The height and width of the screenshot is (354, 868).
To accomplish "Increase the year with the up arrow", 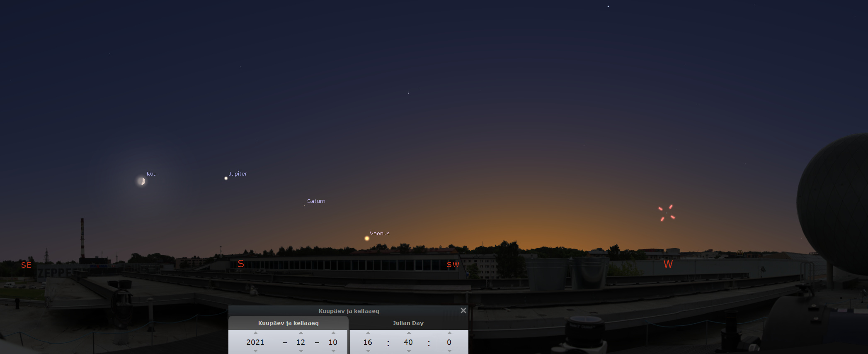I will (255, 333).
